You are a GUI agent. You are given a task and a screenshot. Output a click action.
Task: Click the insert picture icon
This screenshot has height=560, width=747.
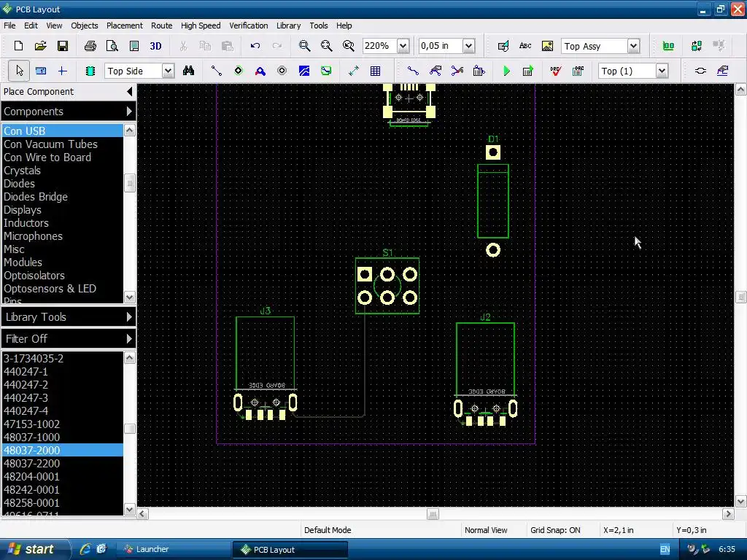(x=547, y=46)
